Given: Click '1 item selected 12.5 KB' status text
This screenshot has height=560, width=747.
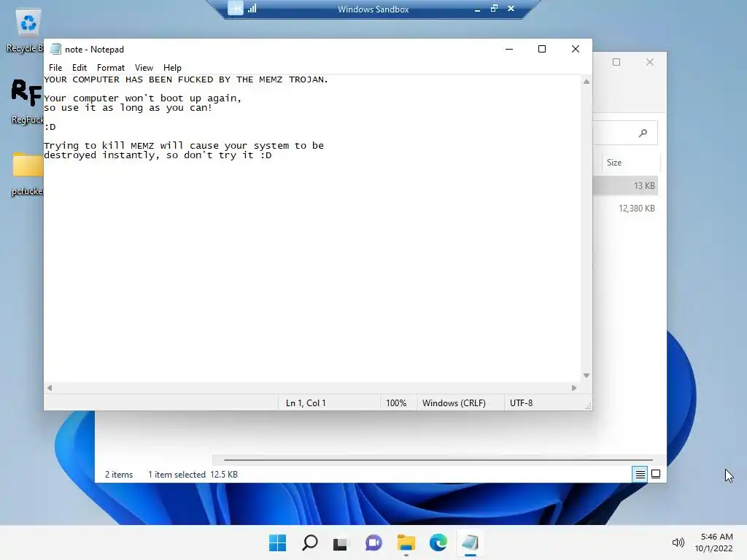Looking at the screenshot, I should (193, 475).
